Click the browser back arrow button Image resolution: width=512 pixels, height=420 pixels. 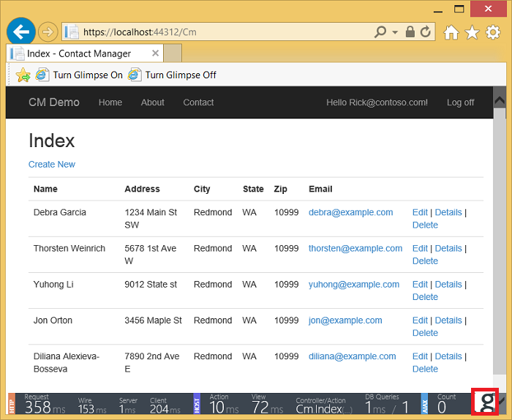(x=20, y=31)
